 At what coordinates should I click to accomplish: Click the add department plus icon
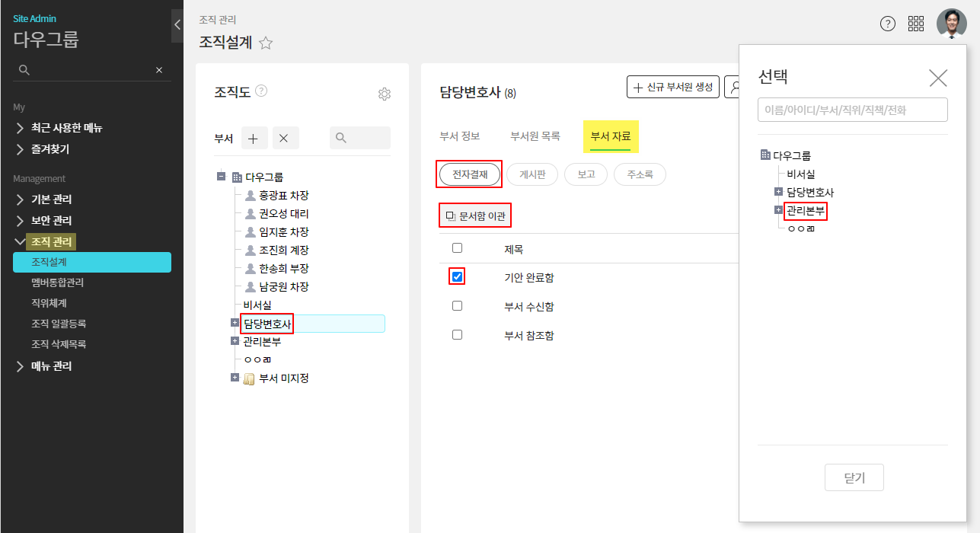coord(254,139)
